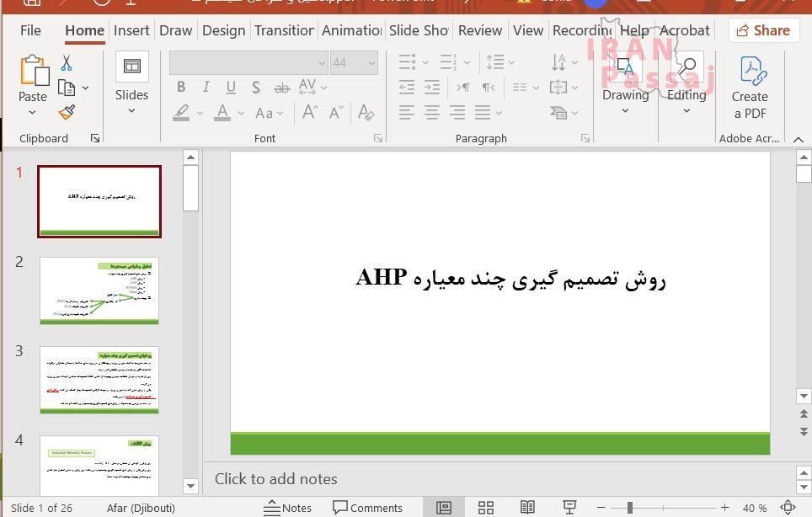Open Comments pane from status bar
Image resolution: width=812 pixels, height=517 pixels.
coord(367,508)
